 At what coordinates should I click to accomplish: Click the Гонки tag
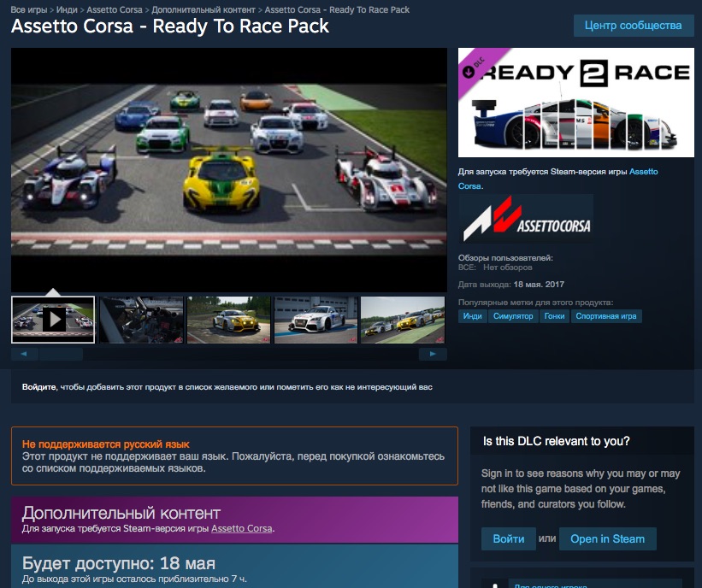(x=554, y=316)
